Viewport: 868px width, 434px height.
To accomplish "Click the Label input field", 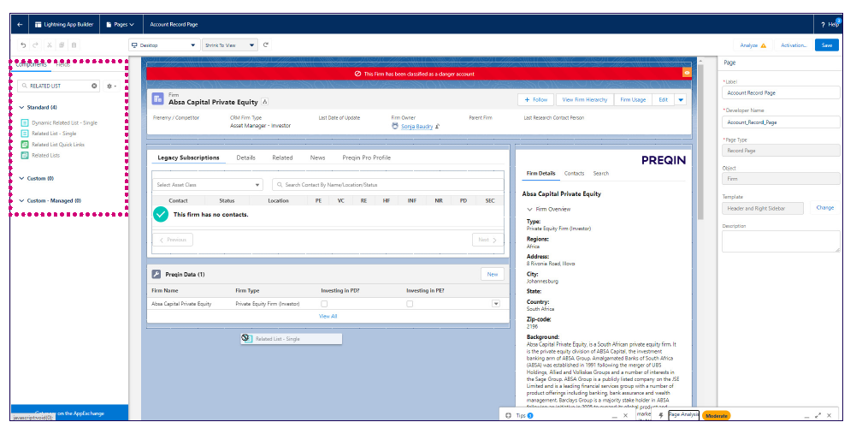I will point(781,93).
